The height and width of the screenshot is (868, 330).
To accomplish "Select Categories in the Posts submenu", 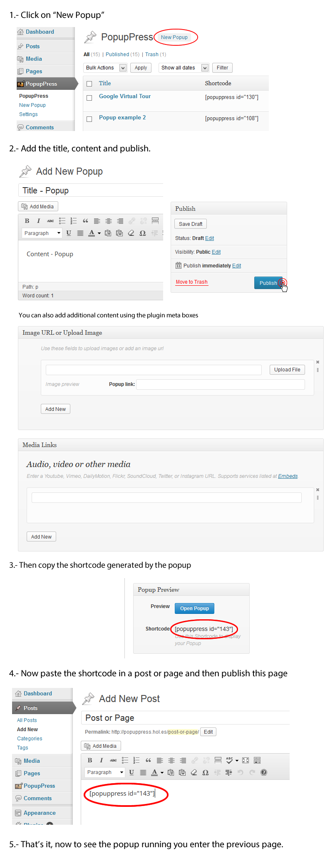I will coord(30,739).
